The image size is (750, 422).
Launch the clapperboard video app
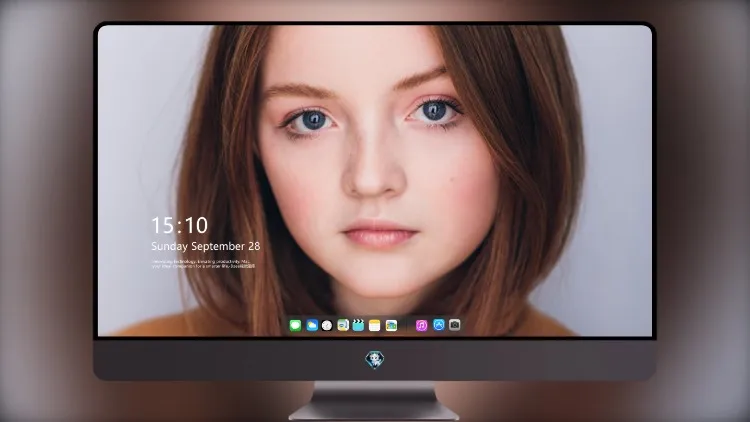[x=358, y=325]
